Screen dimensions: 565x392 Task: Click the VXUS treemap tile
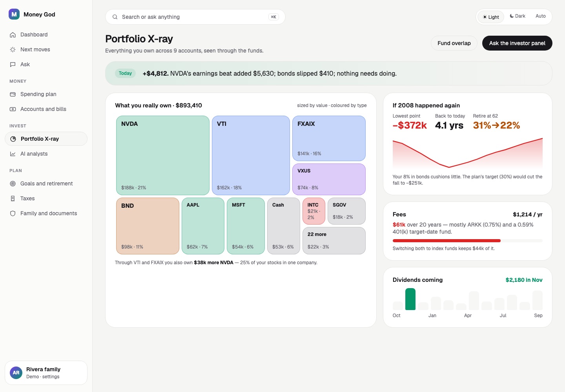[329, 179]
